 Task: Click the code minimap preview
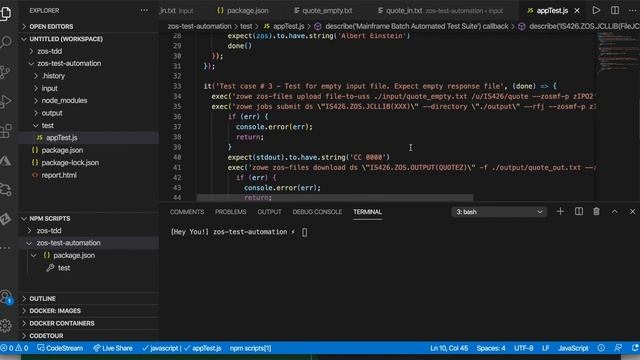click(x=618, y=53)
